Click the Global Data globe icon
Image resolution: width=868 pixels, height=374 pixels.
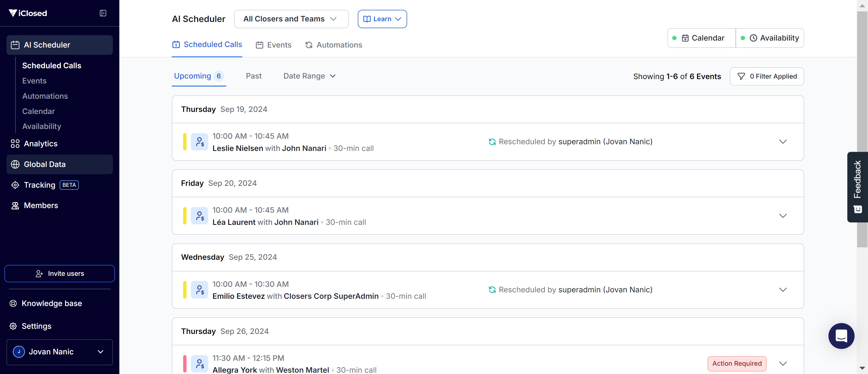click(15, 164)
